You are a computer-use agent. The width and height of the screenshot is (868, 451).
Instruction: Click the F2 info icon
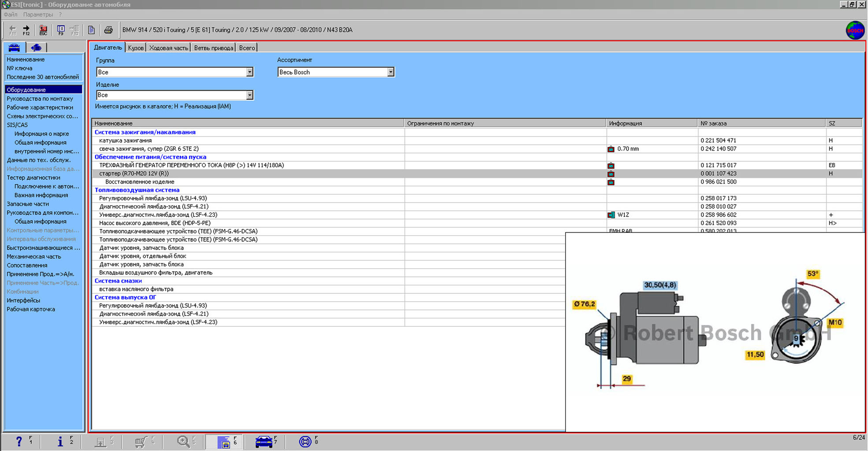point(60,441)
